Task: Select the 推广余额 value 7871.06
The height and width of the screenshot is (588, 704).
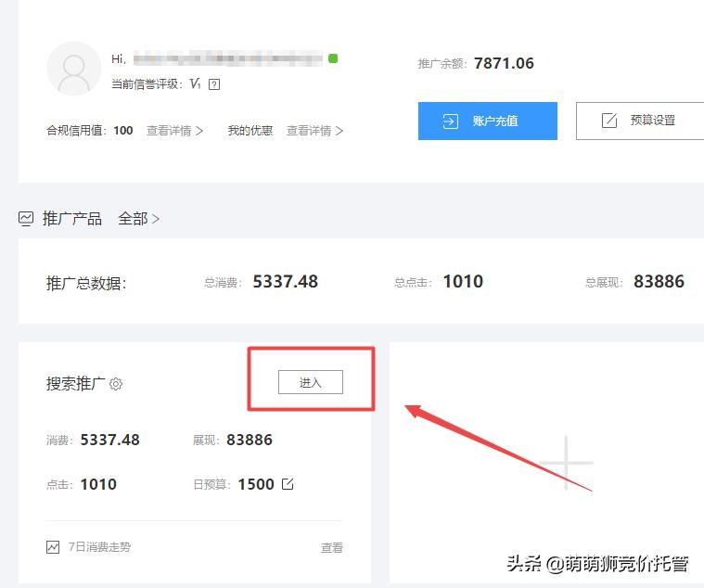Action: pos(504,63)
